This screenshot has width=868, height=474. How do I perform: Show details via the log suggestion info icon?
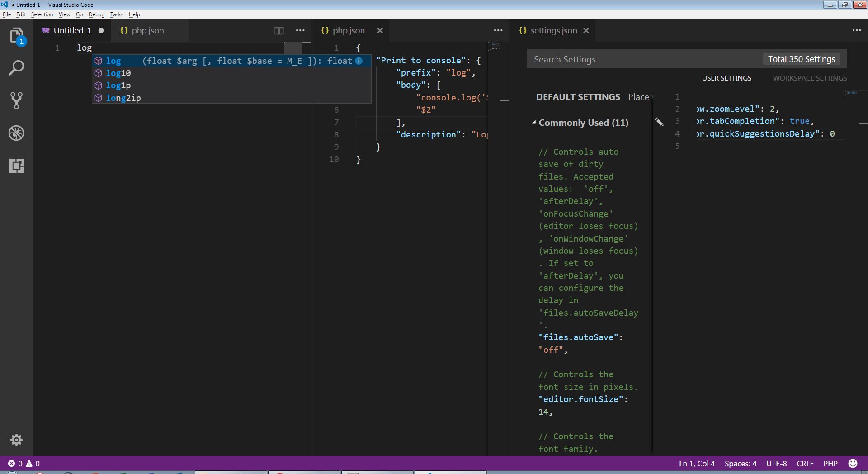click(359, 61)
